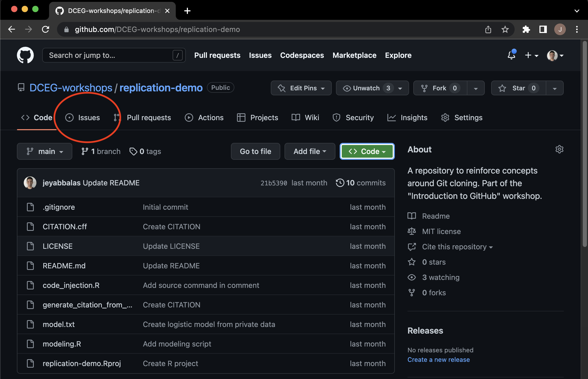
Task: Expand the Fork options arrow
Action: 476,88
